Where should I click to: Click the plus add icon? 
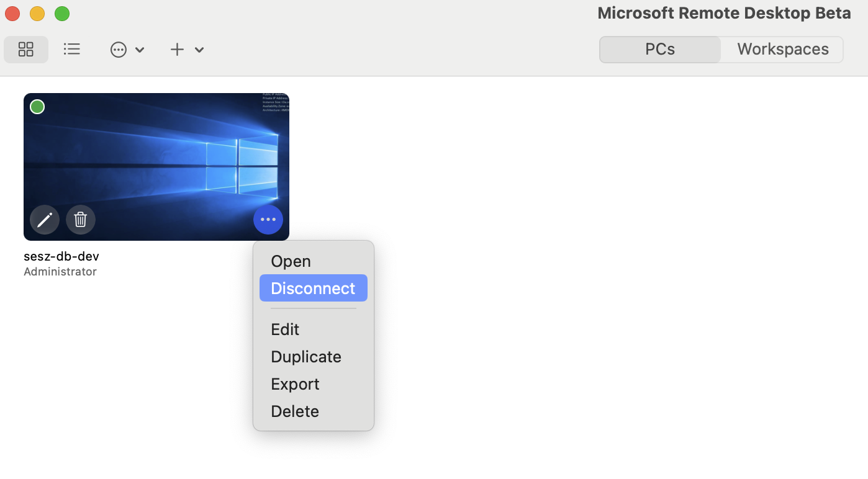tap(177, 50)
